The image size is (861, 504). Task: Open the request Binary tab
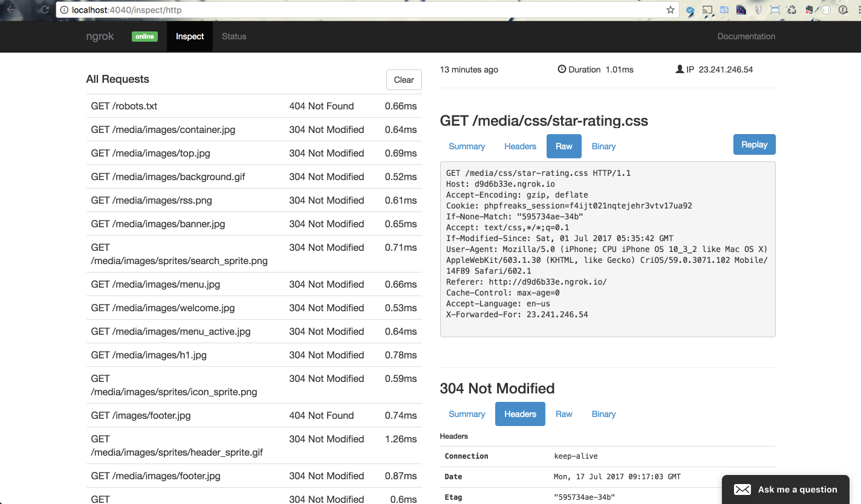[x=603, y=146]
